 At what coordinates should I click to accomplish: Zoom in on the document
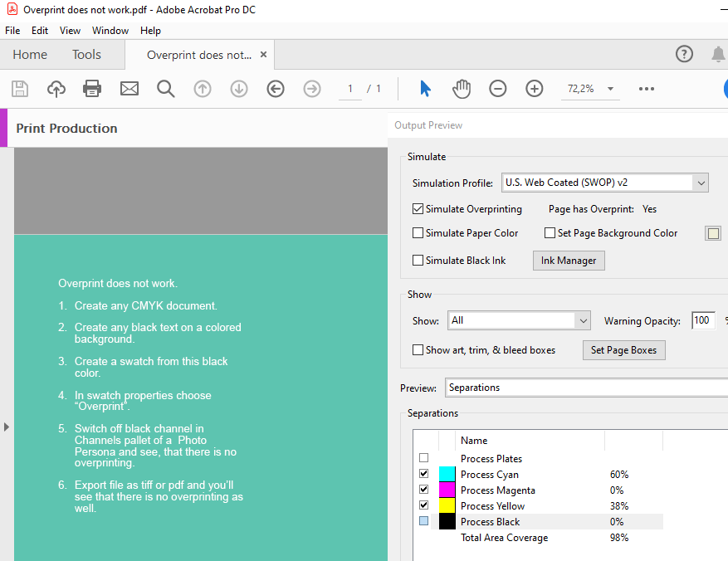[x=534, y=89]
